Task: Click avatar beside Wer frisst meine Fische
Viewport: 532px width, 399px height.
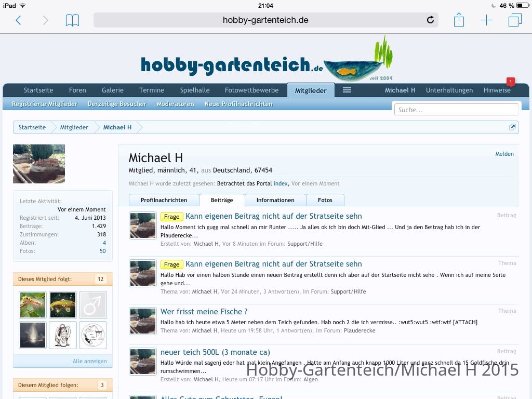Action: click(143, 321)
